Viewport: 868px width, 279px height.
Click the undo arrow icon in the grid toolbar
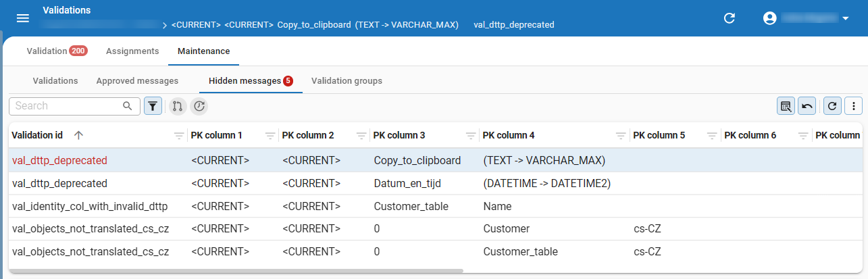(x=807, y=106)
